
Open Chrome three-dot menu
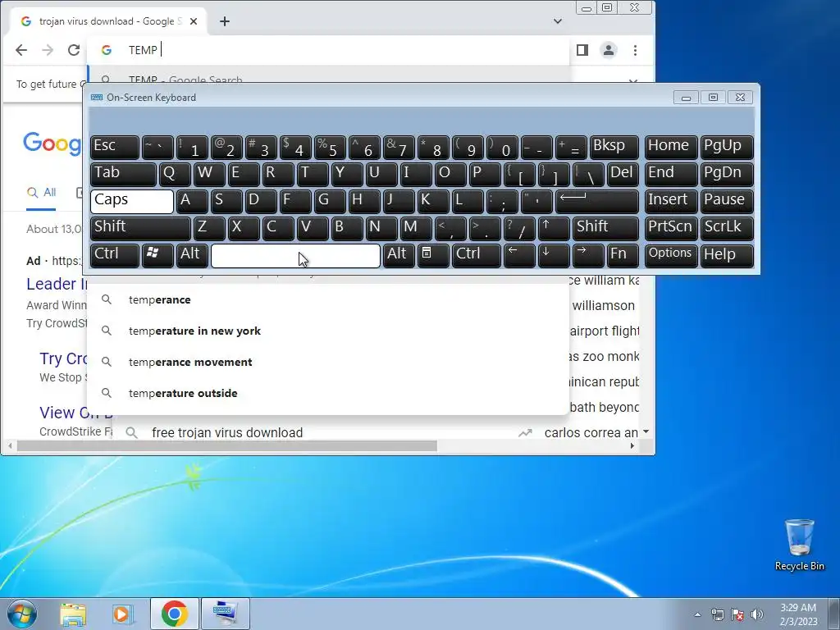point(636,50)
